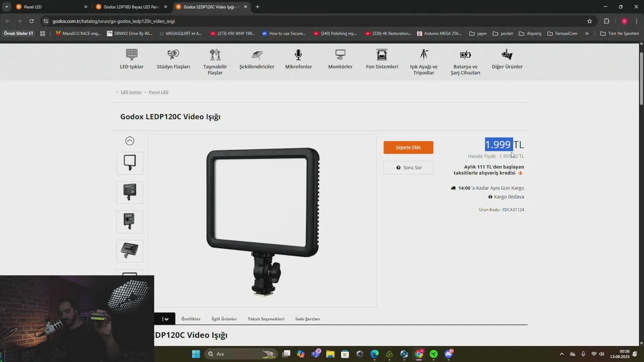
Task: Click the Windows search box Ara
Action: coord(242,354)
